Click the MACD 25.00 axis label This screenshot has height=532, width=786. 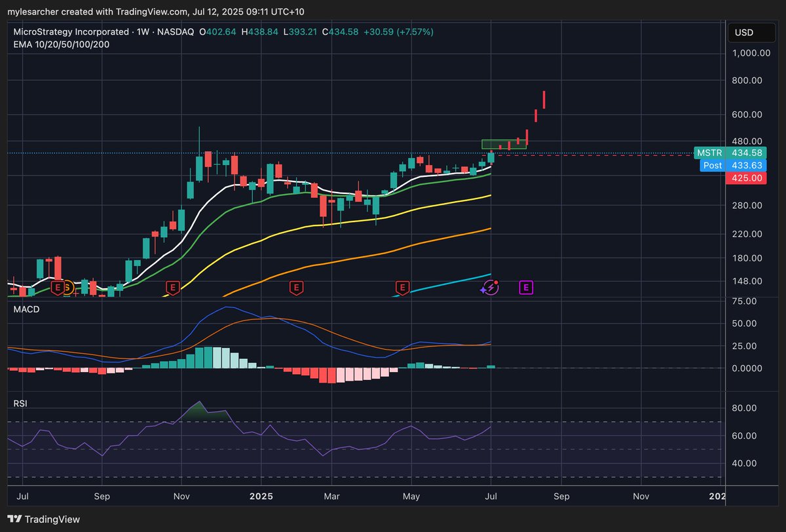coord(746,346)
